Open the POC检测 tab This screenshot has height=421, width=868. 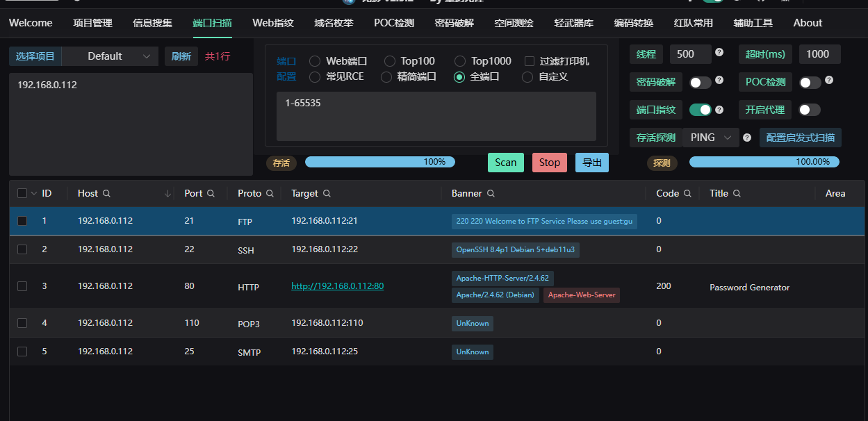pos(394,23)
